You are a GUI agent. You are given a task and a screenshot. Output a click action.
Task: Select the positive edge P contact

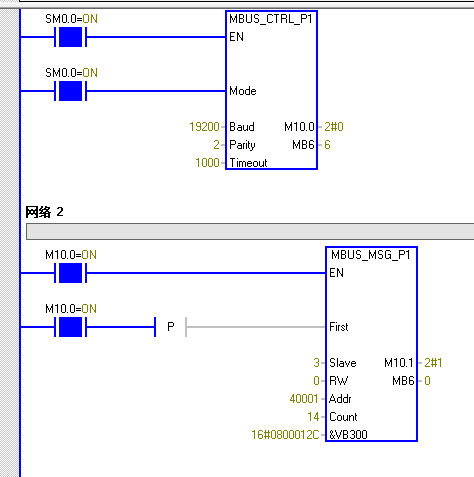tap(170, 327)
